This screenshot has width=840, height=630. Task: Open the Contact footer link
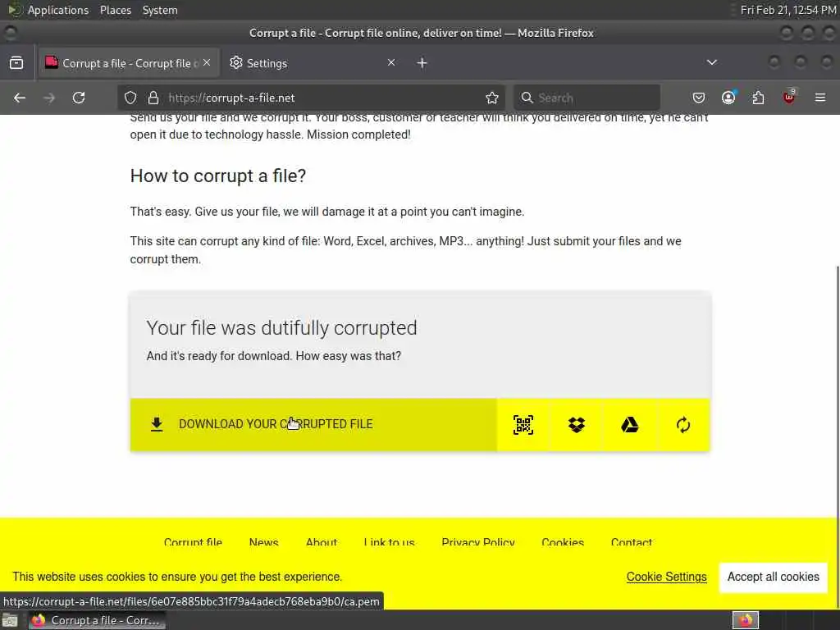coord(632,542)
